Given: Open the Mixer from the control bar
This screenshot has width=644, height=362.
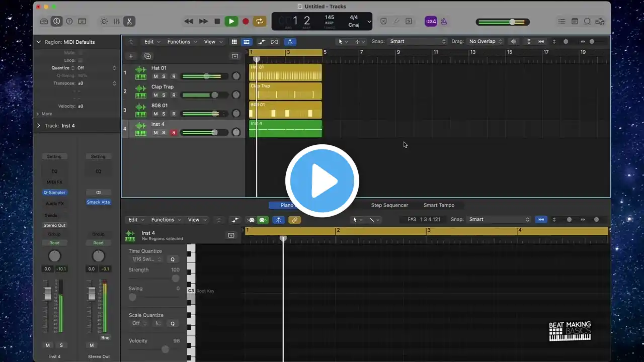Looking at the screenshot, I should click(x=117, y=21).
